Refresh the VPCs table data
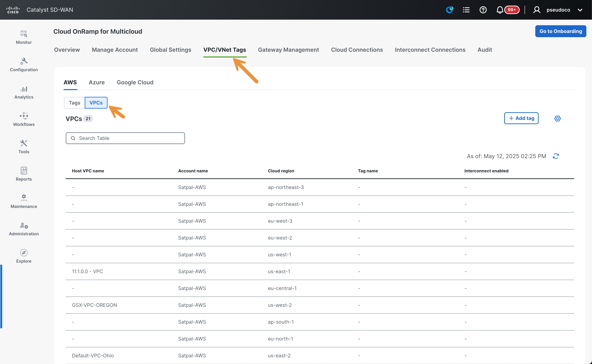Viewport: 592px width, 364px height. (x=556, y=156)
